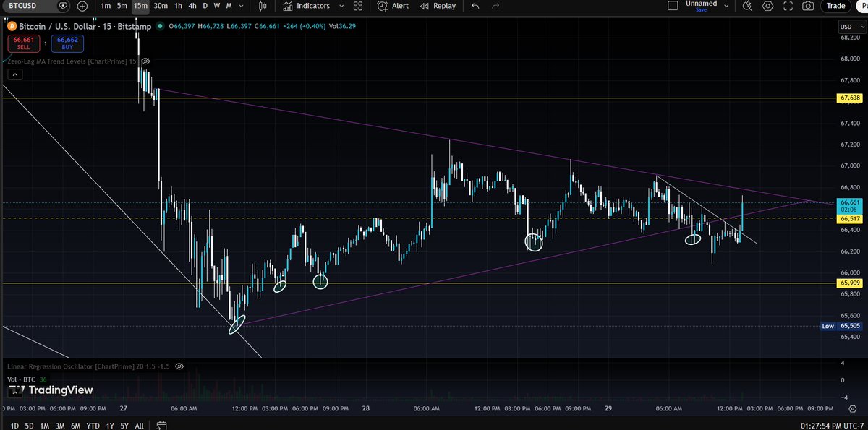Expand the timeframe list chevron
This screenshot has width=868, height=430.
[x=242, y=6]
